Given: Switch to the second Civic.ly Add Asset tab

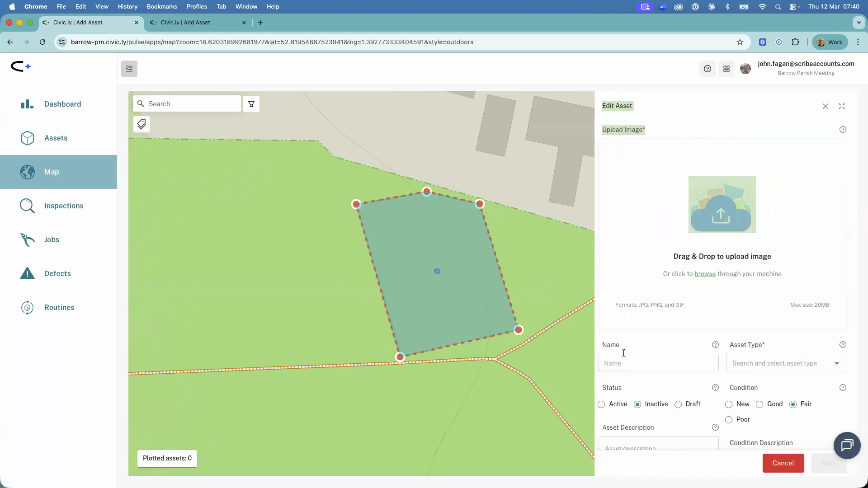Looking at the screenshot, I should click(x=194, y=23).
